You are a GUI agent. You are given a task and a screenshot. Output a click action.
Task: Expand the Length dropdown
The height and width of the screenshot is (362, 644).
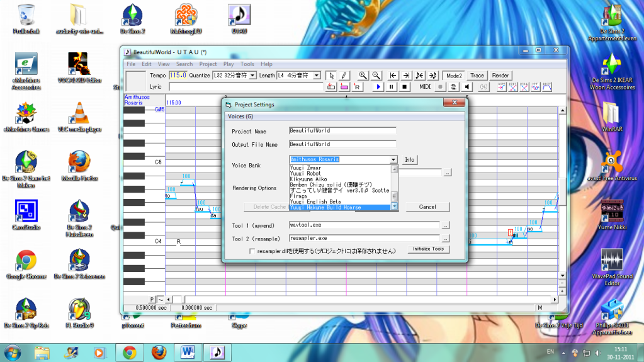pos(317,76)
